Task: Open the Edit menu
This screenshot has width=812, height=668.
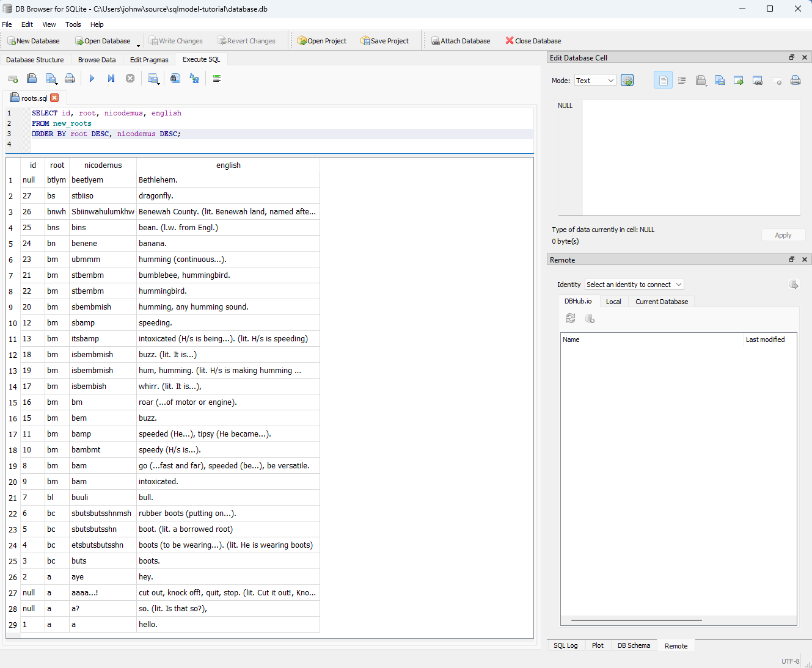Action: point(27,24)
